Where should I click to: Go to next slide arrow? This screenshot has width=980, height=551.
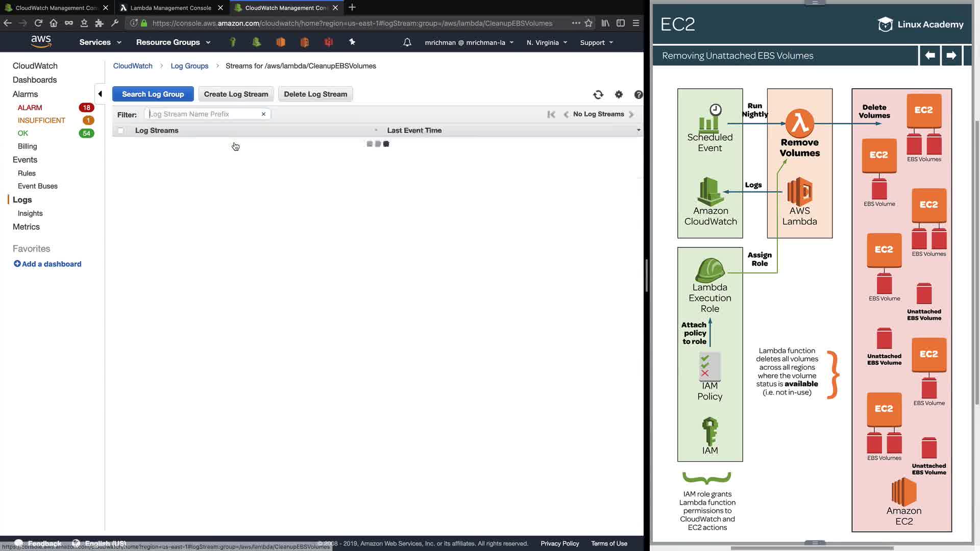(951, 55)
